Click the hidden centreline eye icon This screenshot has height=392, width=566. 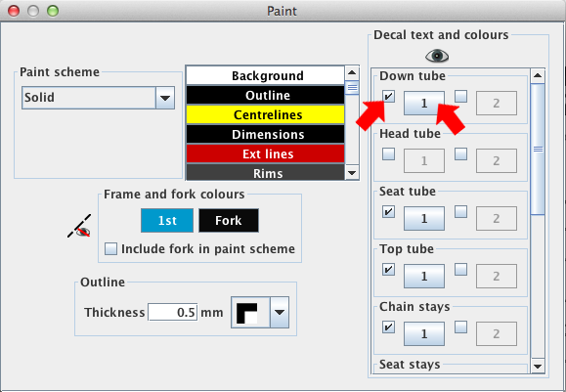click(79, 227)
